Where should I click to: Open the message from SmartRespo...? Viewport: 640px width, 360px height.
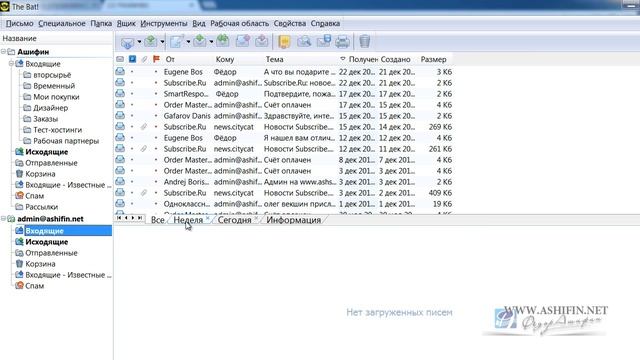pos(283,94)
